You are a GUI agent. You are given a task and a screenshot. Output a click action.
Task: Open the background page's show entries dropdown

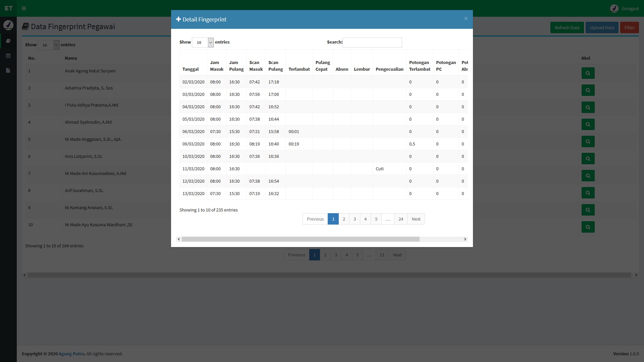click(49, 45)
